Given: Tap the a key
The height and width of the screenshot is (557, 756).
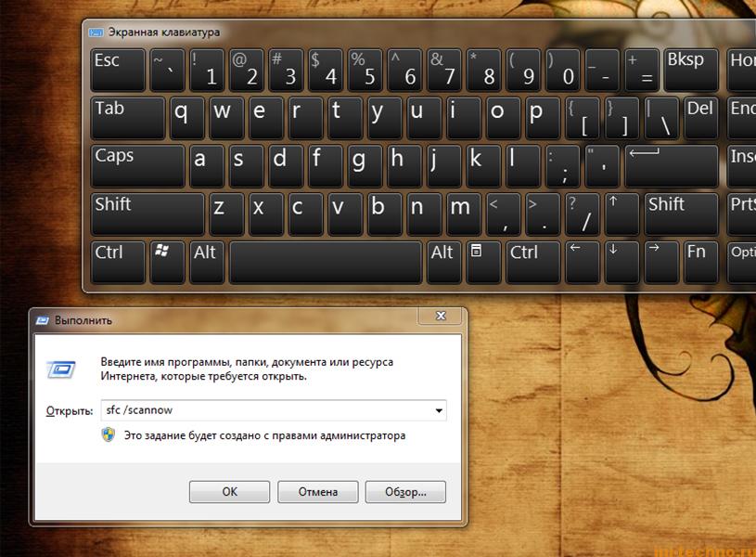Looking at the screenshot, I should click(207, 166).
